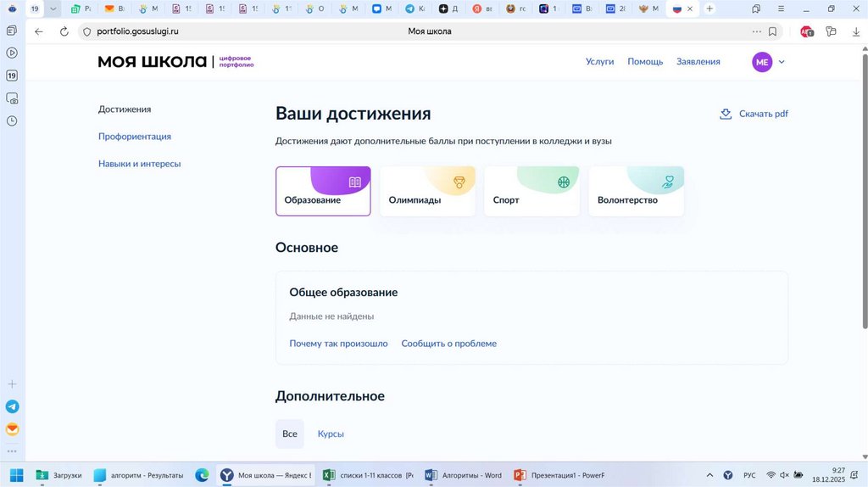
Task: Click the page vertical scrollbar
Action: (x=865, y=191)
